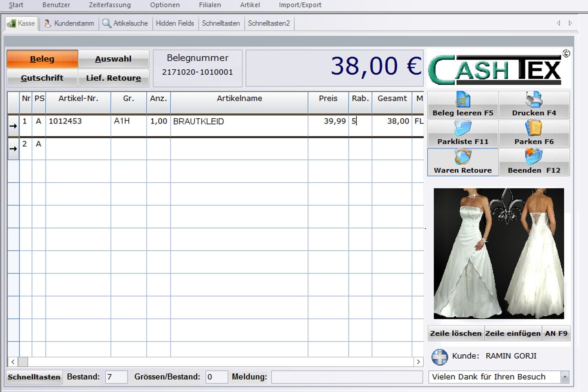Open the Import/Export menu

click(300, 5)
